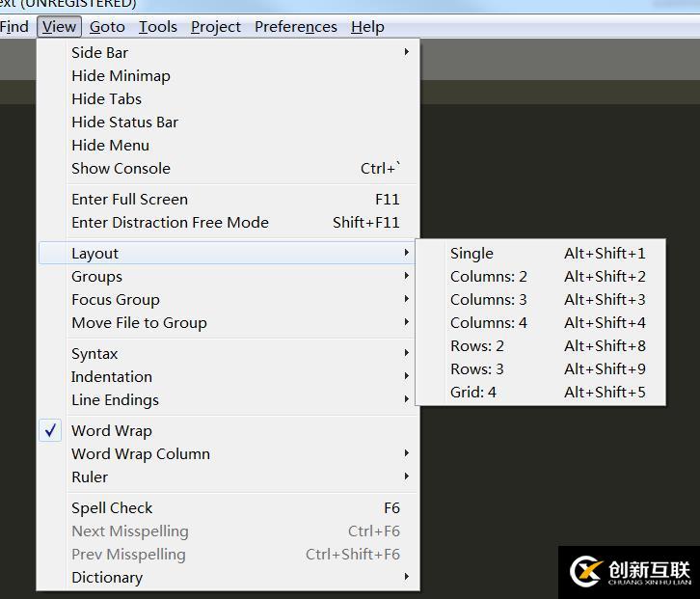
Task: Select the Rows: 2 layout
Action: click(x=541, y=346)
